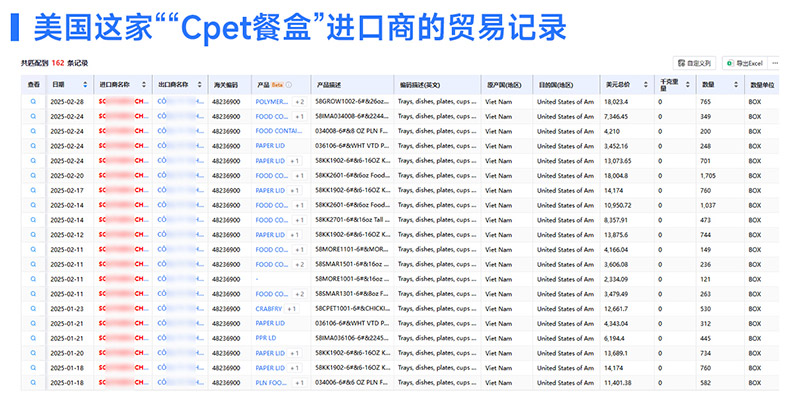The width and height of the screenshot is (800, 402).
Task: Click the magnifier for the 4,210 USD row
Action: tap(34, 131)
